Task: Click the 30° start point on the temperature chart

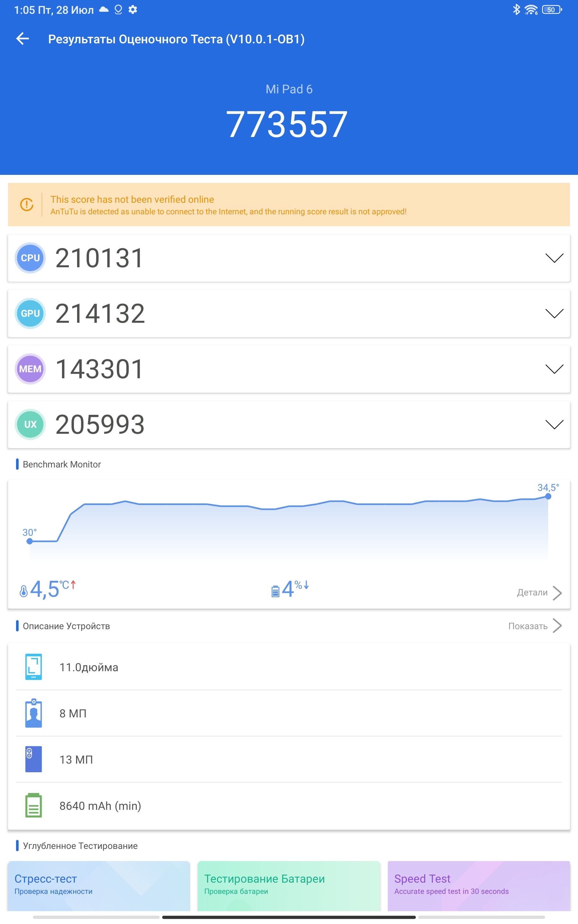Action: click(x=30, y=541)
